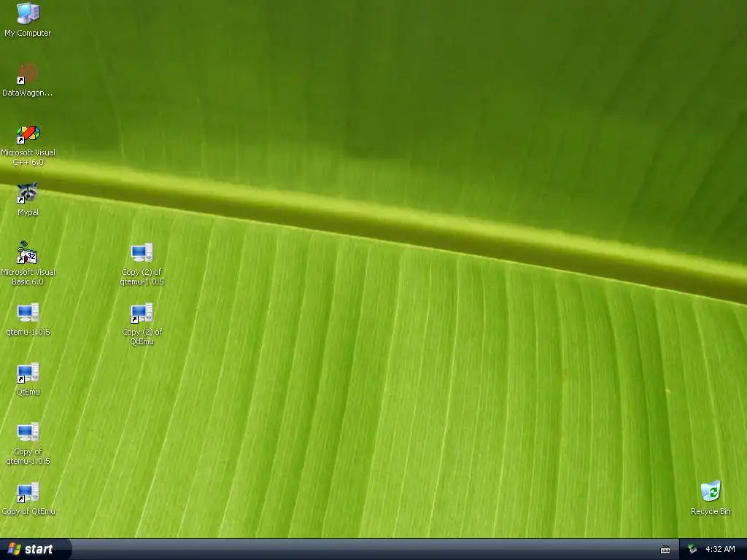This screenshot has width=747, height=560.
Task: Click the Safely Remove Hardware tray icon
Action: point(693,549)
